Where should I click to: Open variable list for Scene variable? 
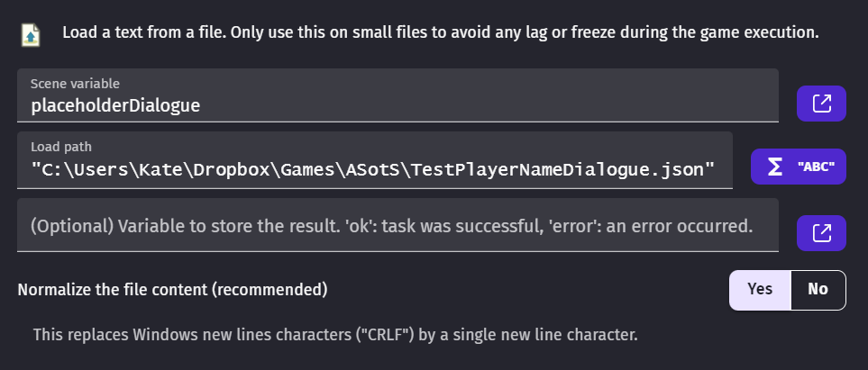821,104
